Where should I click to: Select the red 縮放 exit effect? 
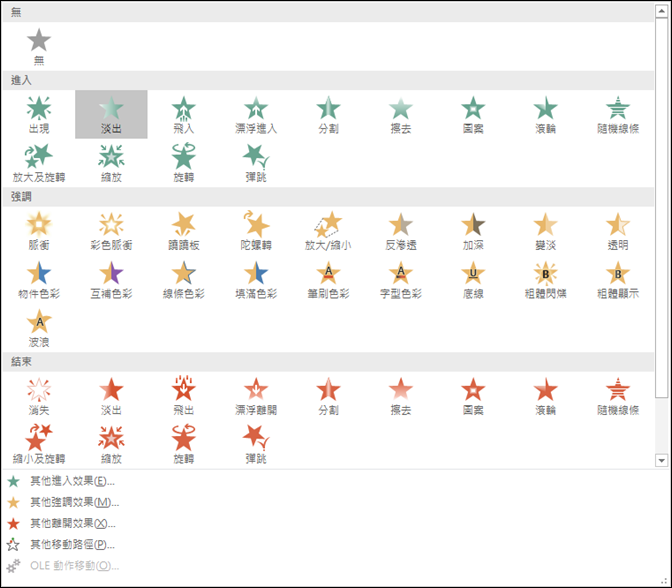(111, 444)
